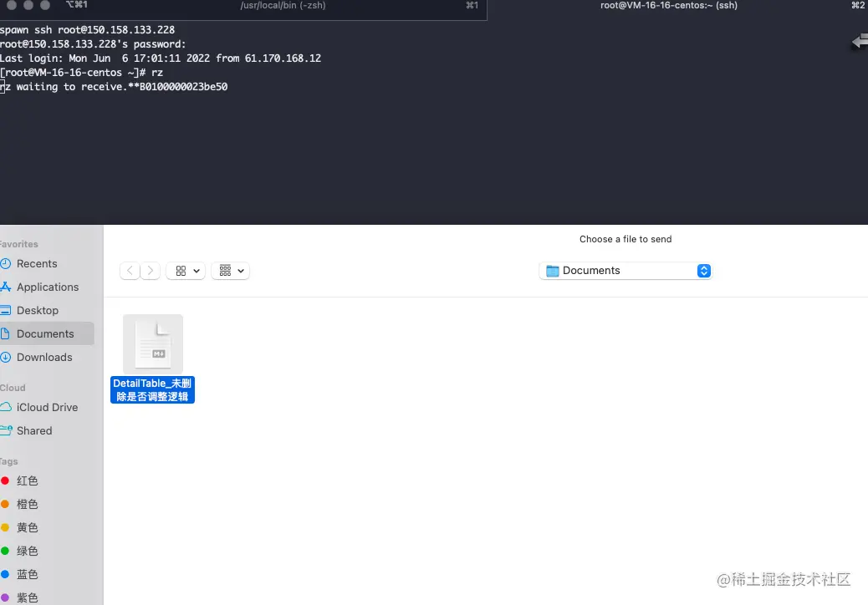Viewport: 868px width, 605px height.
Task: Click the 'rz waiting to receive' terminal line
Action: [x=114, y=87]
